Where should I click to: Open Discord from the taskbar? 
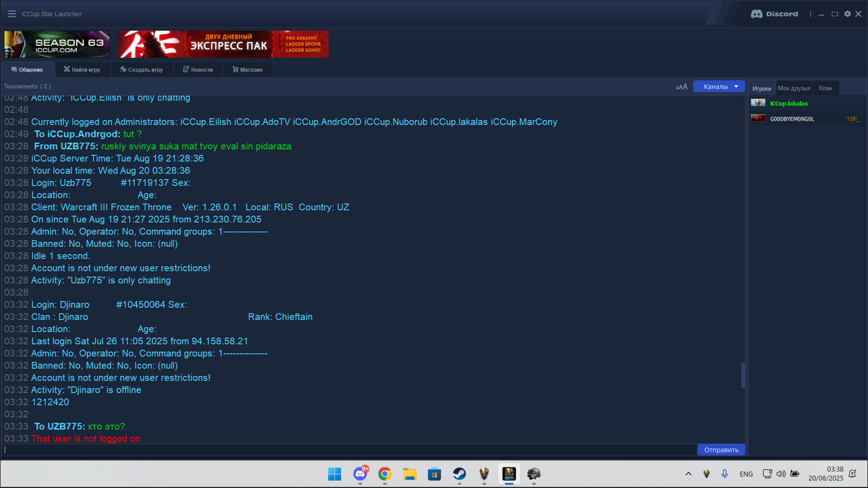[361, 473]
